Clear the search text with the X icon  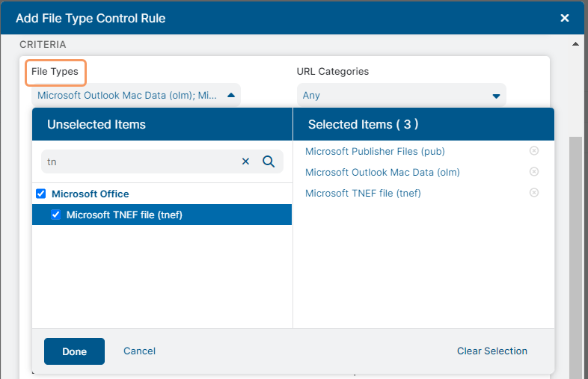coord(245,161)
